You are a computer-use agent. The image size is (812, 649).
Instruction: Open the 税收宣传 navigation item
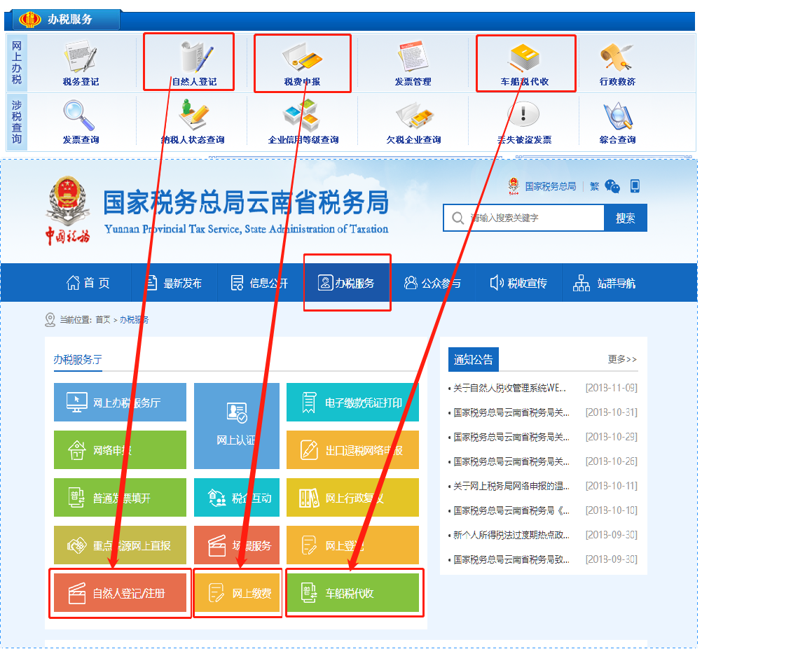518,283
